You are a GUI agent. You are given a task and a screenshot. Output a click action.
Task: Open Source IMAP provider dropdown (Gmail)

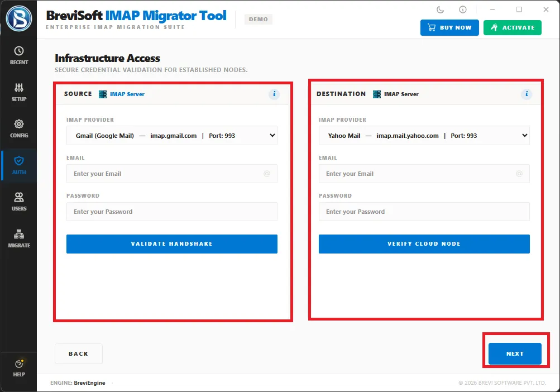point(172,136)
